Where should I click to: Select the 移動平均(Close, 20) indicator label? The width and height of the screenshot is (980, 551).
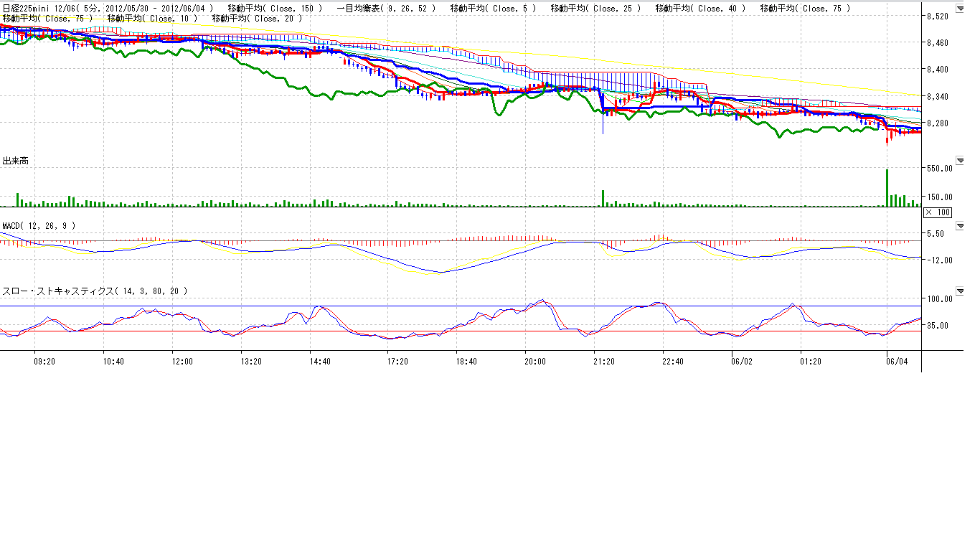[257, 17]
